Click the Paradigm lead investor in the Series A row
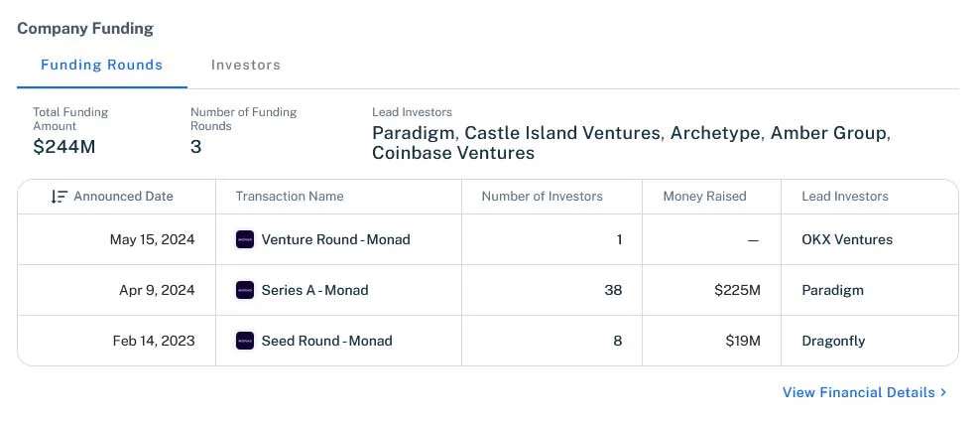 [832, 290]
